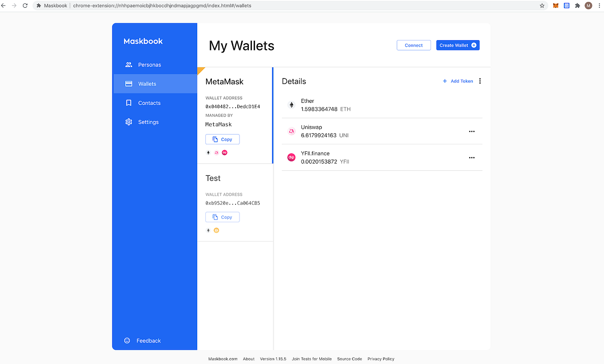Click the plus icon beside Add Token
Image resolution: width=604 pixels, height=364 pixels.
click(445, 81)
